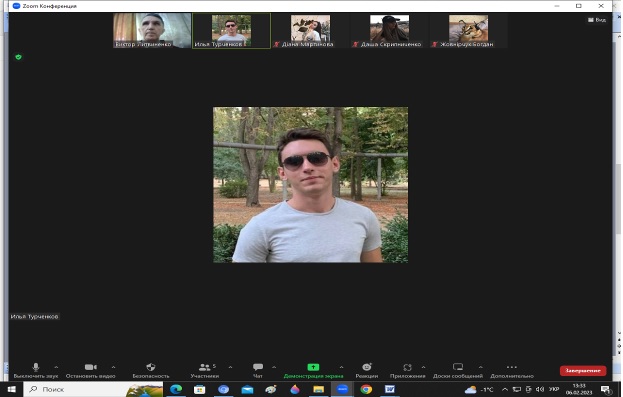Expand arrow next to Участники

click(230, 367)
